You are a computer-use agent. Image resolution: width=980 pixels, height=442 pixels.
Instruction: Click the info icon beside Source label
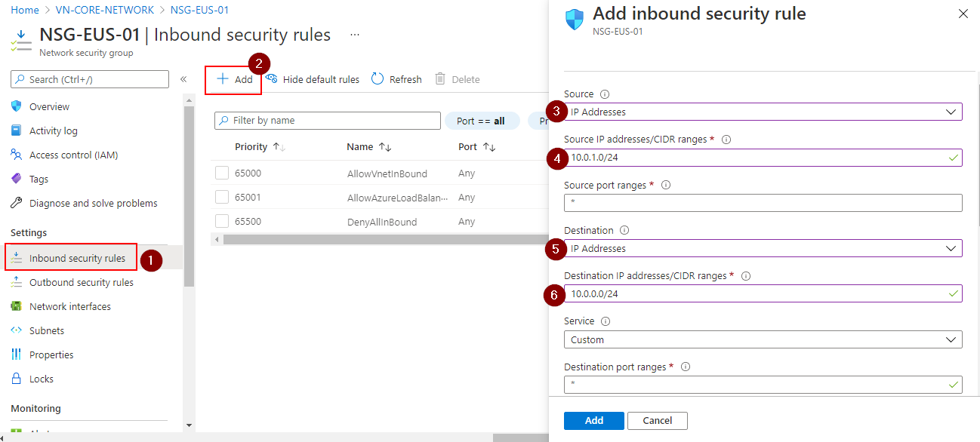pyautogui.click(x=605, y=94)
